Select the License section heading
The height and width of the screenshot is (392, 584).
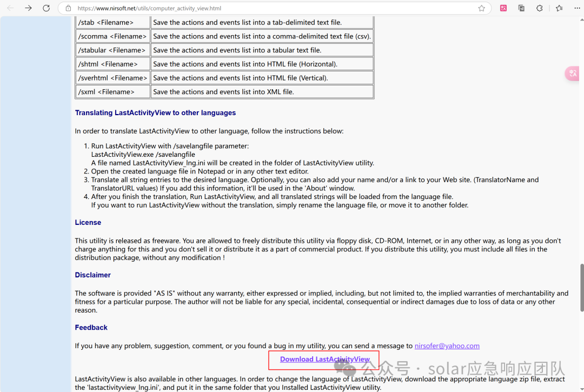pos(88,222)
